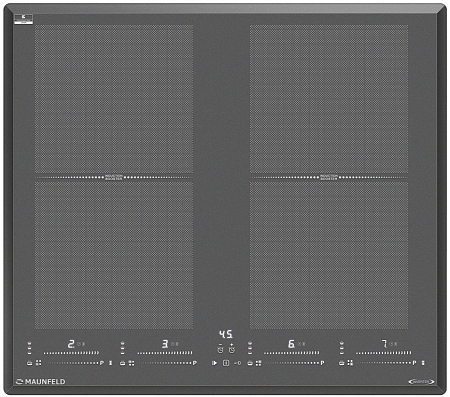Tap the four-squares icon under level 7

pos(350,363)
